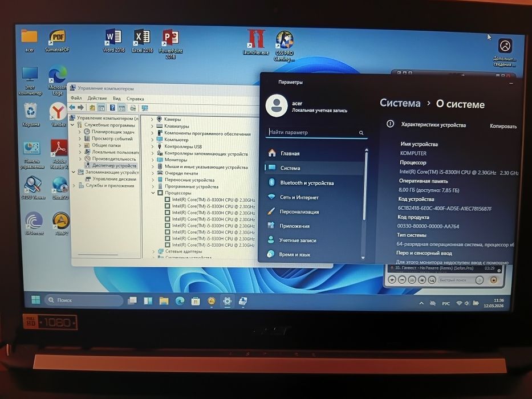Viewport: 532px width, 399px height.
Task: Click the Система breadcrumb link
Action: click(400, 103)
